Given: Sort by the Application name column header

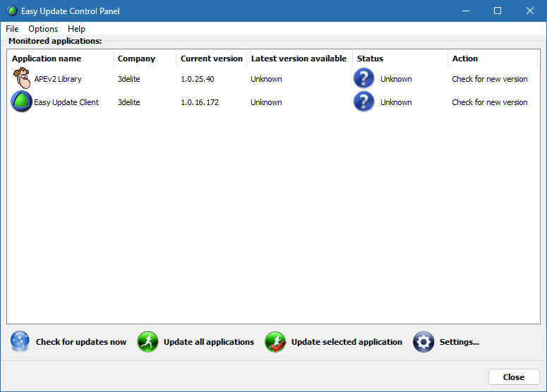Looking at the screenshot, I should 60,59.
